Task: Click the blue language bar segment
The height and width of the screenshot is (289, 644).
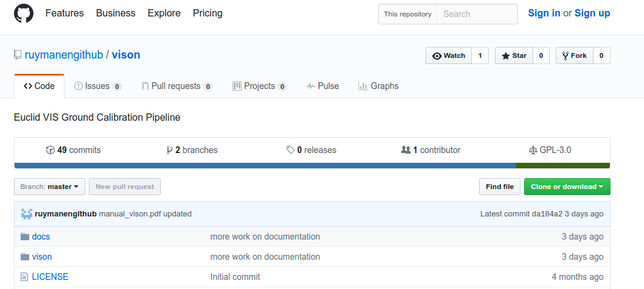Action: 265,165
